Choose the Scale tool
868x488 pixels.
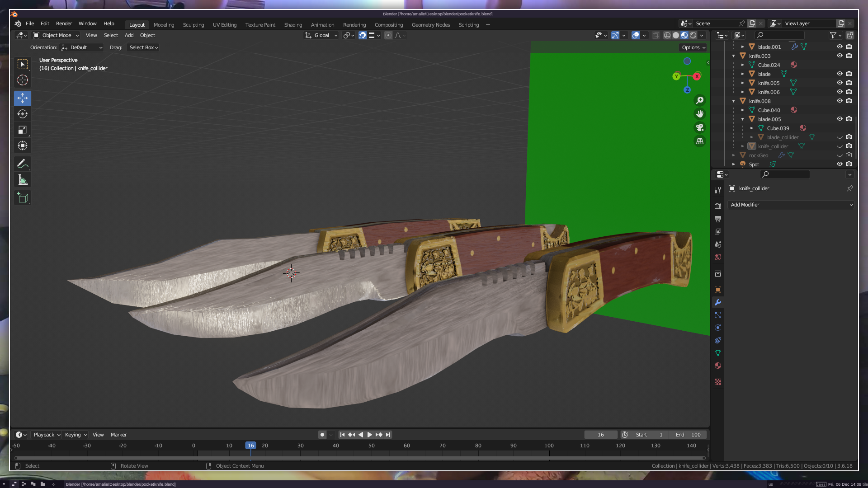pyautogui.click(x=23, y=130)
